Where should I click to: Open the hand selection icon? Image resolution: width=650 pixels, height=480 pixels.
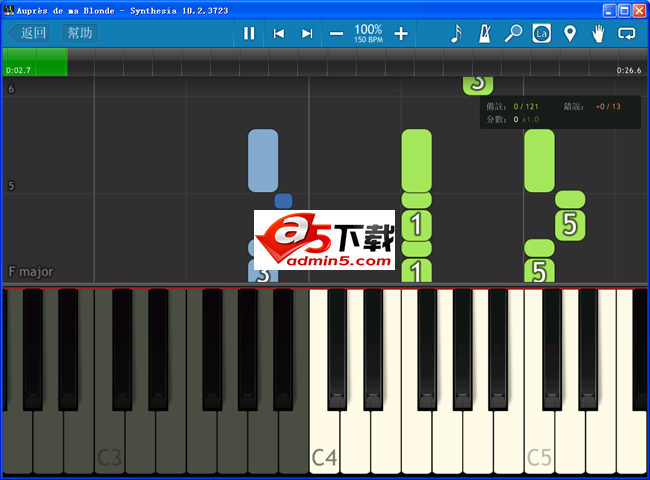598,33
